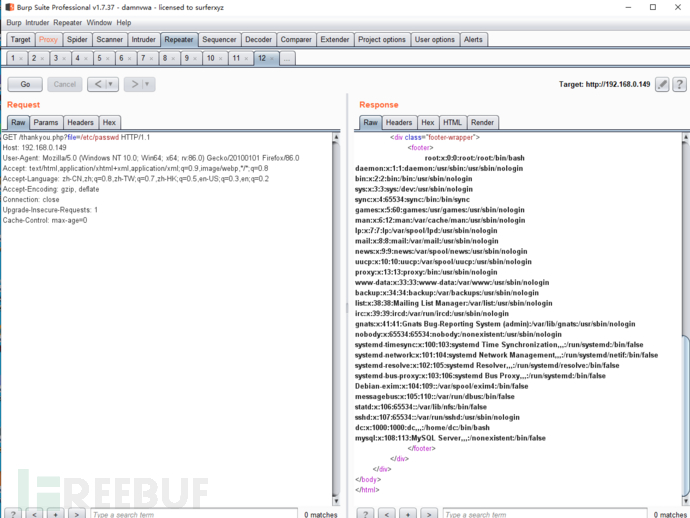Switch to the Proxy tab
The image size is (690, 518).
pyautogui.click(x=48, y=40)
